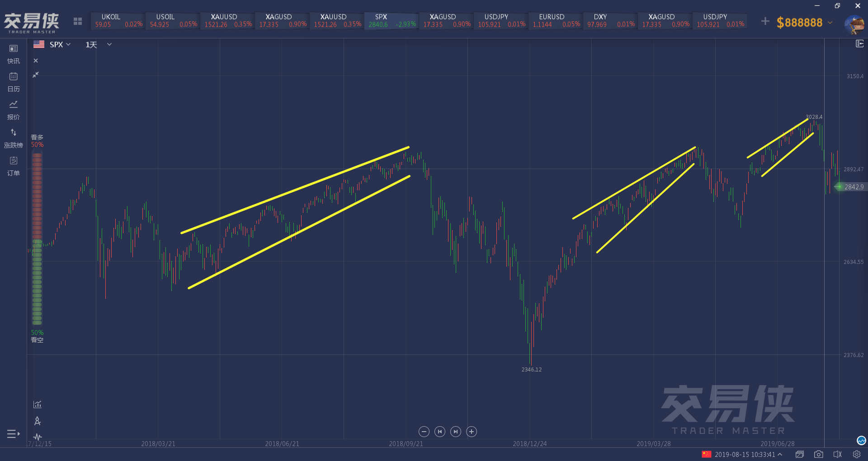Take a screenshot with the camera icon

(818, 454)
